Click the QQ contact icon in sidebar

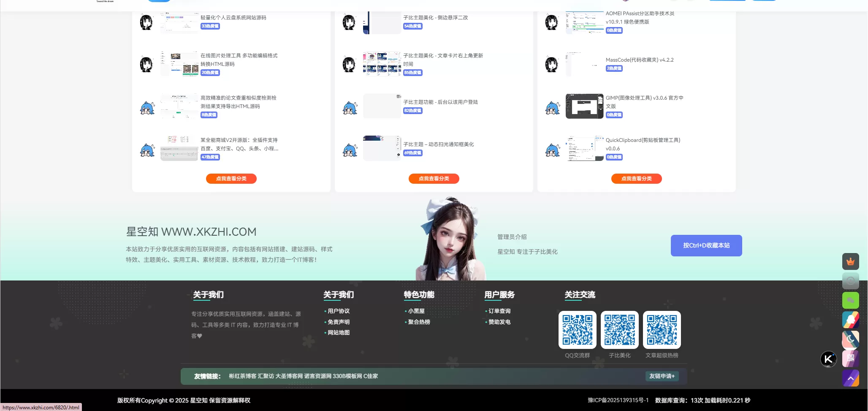pos(851,320)
